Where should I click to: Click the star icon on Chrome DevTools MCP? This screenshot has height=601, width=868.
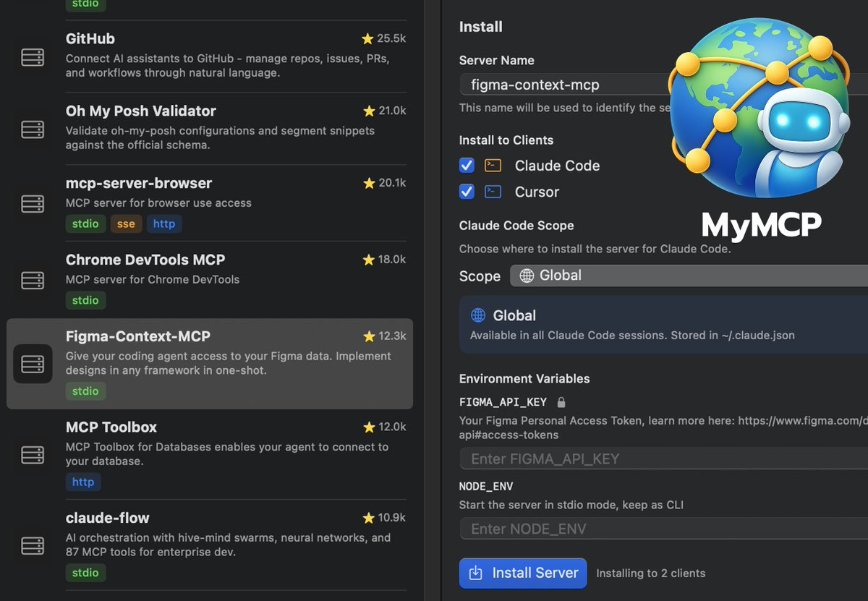pyautogui.click(x=369, y=259)
